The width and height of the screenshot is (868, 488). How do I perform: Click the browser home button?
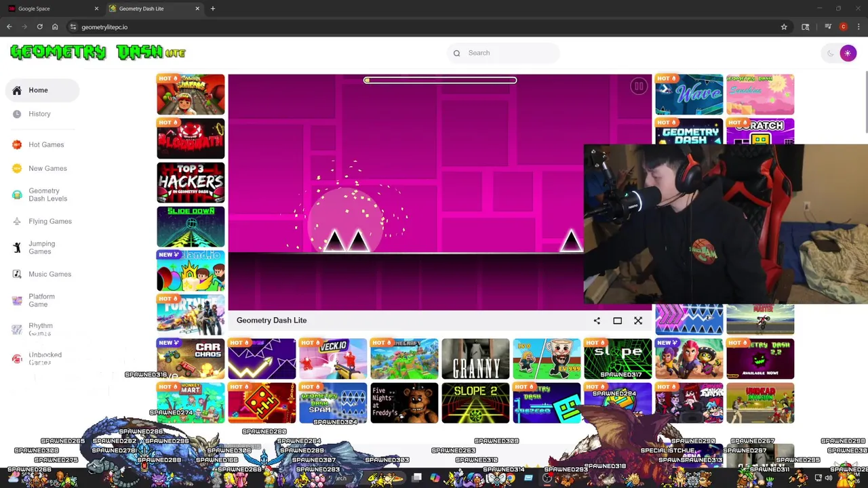(55, 27)
